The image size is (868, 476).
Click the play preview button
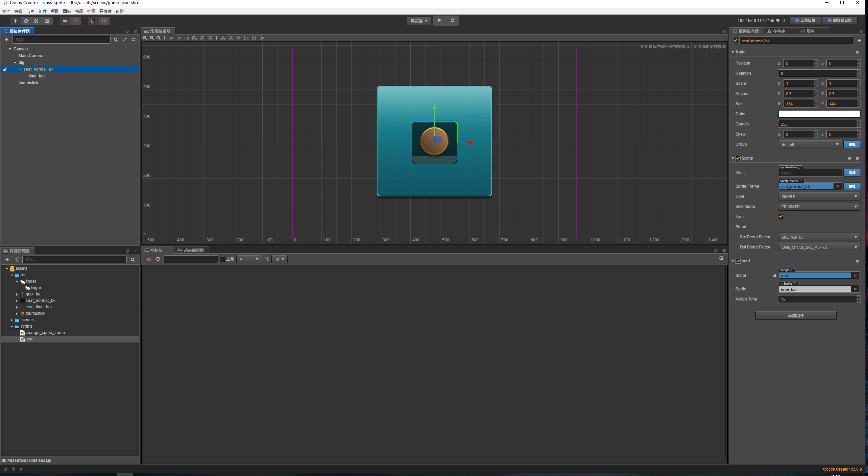click(x=439, y=20)
